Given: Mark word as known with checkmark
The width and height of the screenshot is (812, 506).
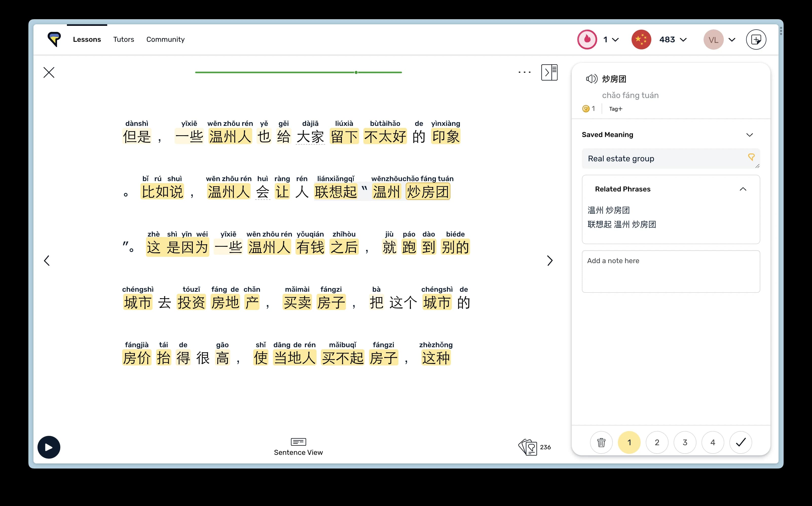Looking at the screenshot, I should [x=741, y=442].
